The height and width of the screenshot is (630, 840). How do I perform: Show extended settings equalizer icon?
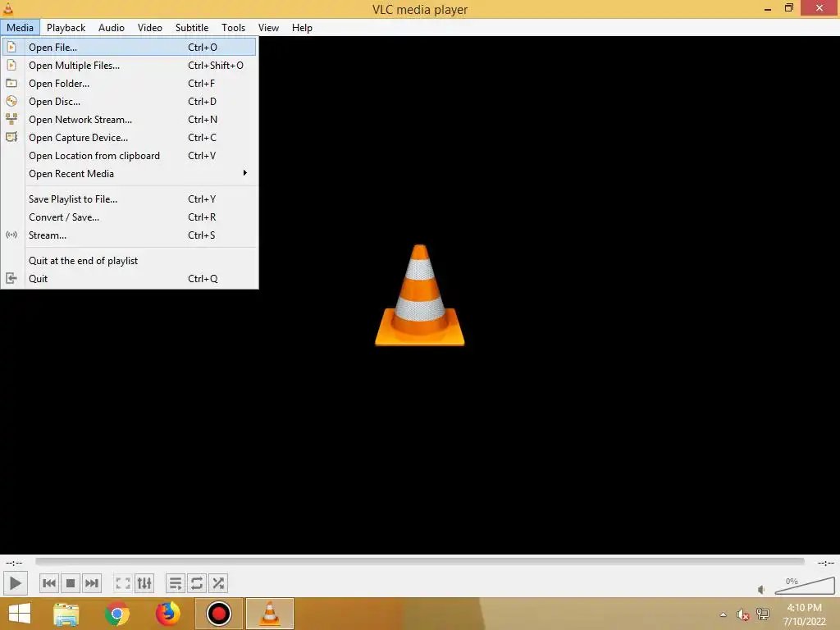click(x=144, y=583)
